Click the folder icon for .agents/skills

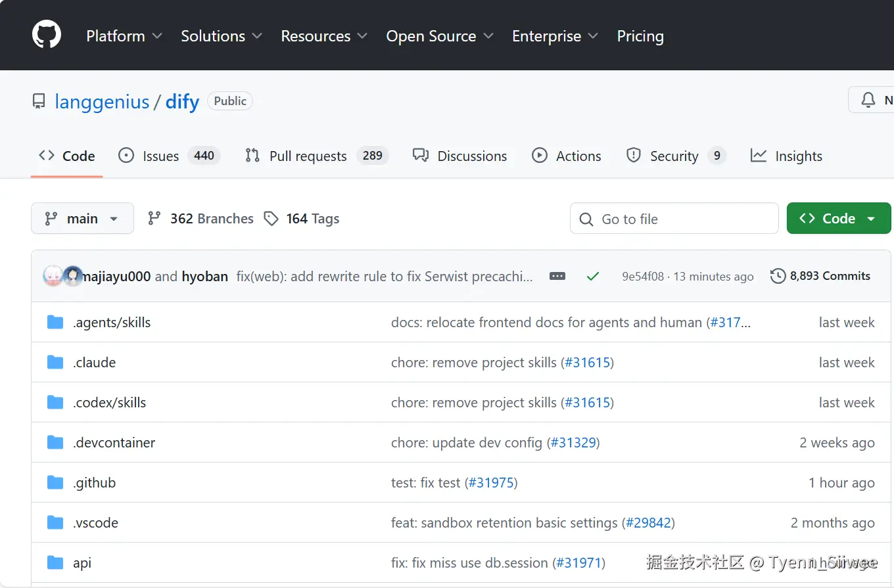(x=55, y=322)
